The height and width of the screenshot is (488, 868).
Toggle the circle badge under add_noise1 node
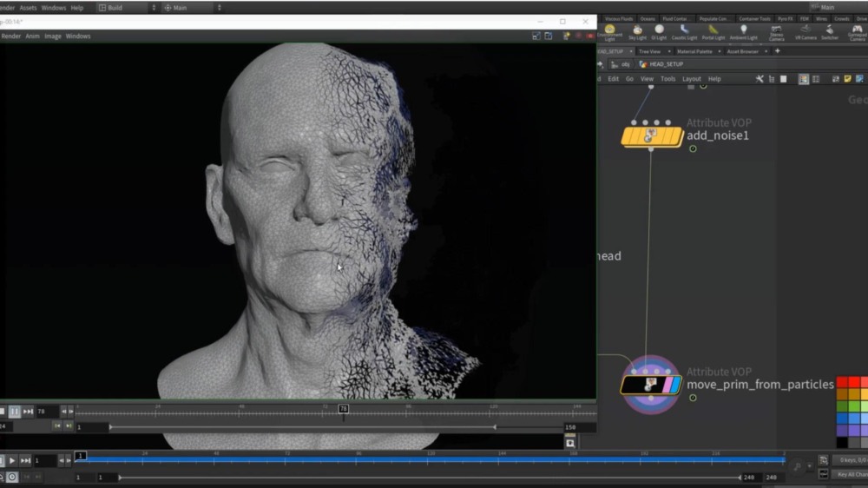point(693,148)
